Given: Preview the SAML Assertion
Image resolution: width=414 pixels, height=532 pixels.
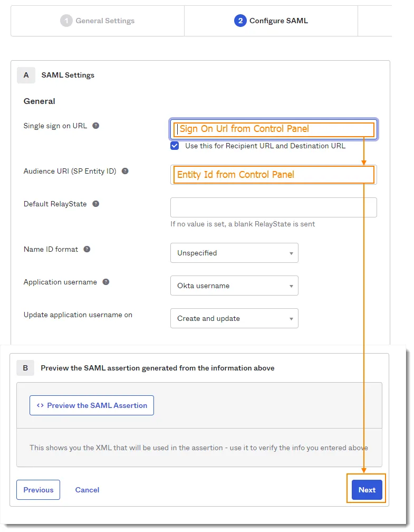Looking at the screenshot, I should [x=92, y=405].
